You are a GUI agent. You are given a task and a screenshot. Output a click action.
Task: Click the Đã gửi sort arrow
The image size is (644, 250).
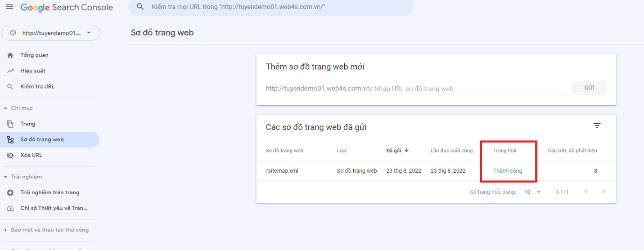407,150
